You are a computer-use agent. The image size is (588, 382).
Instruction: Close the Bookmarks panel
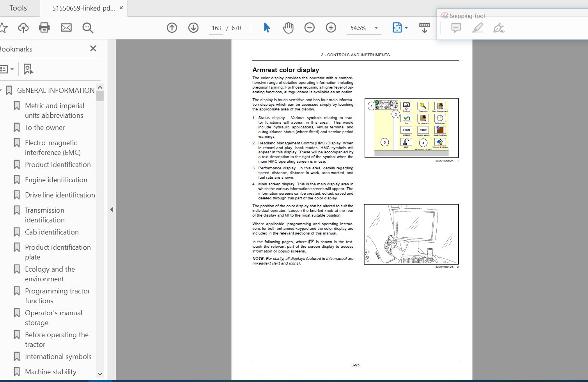(x=93, y=48)
